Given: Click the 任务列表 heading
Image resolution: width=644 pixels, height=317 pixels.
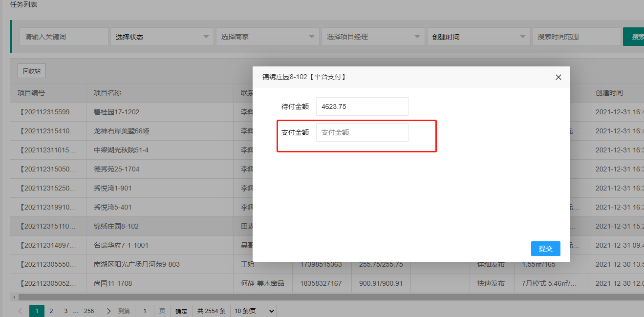Looking at the screenshot, I should click(23, 4).
